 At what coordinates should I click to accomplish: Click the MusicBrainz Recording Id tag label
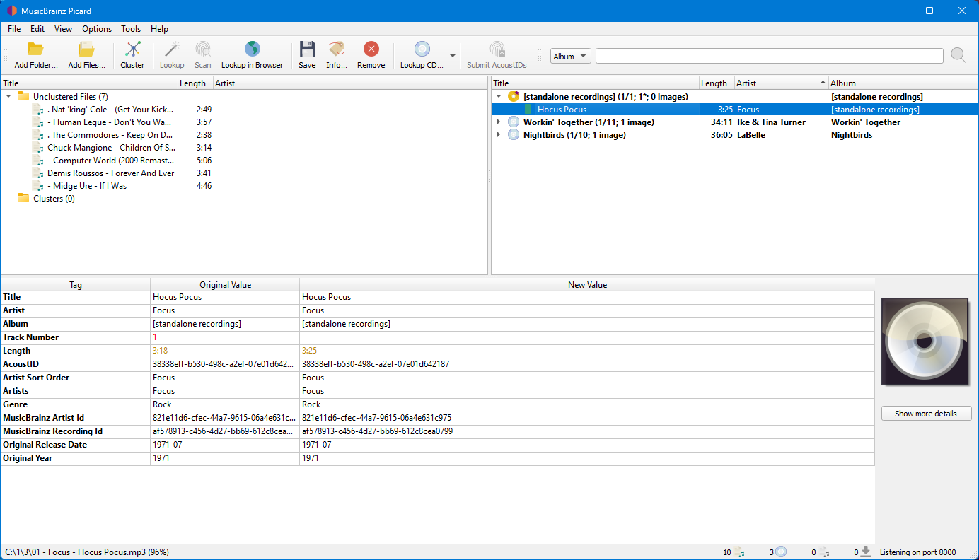(52, 431)
